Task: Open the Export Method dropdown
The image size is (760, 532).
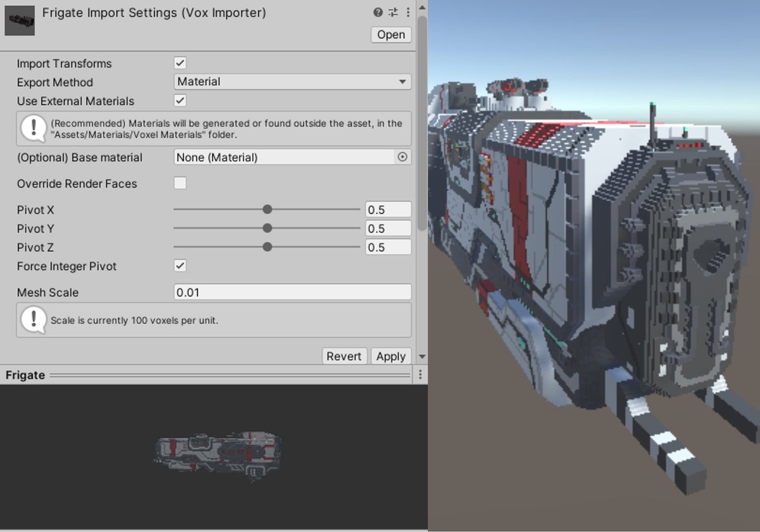Action: pyautogui.click(x=293, y=82)
